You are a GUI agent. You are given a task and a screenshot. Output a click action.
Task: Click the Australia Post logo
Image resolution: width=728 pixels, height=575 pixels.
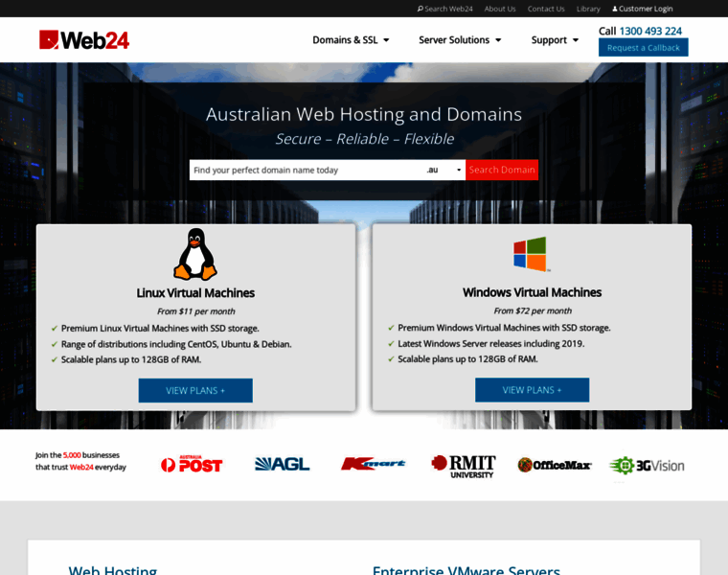pyautogui.click(x=192, y=465)
